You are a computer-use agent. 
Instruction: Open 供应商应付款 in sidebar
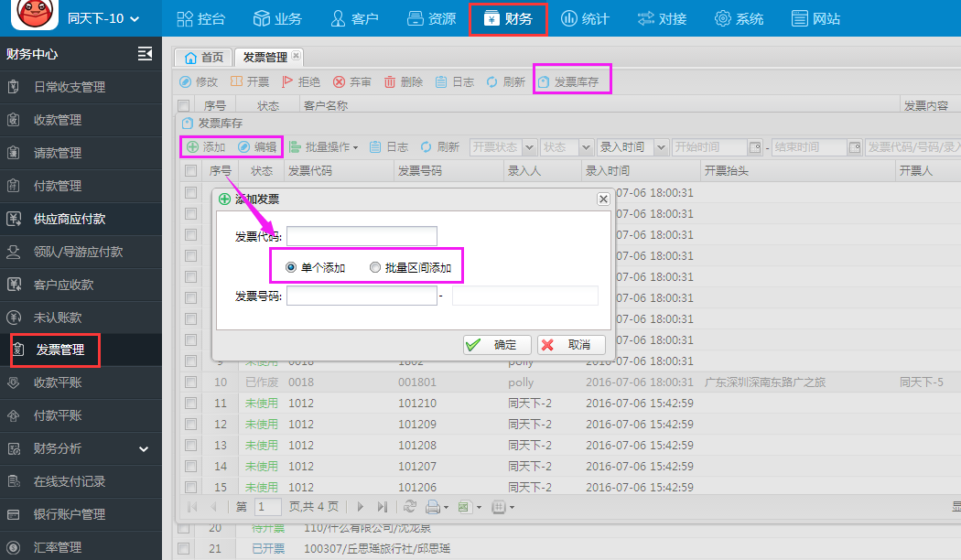pyautogui.click(x=81, y=219)
